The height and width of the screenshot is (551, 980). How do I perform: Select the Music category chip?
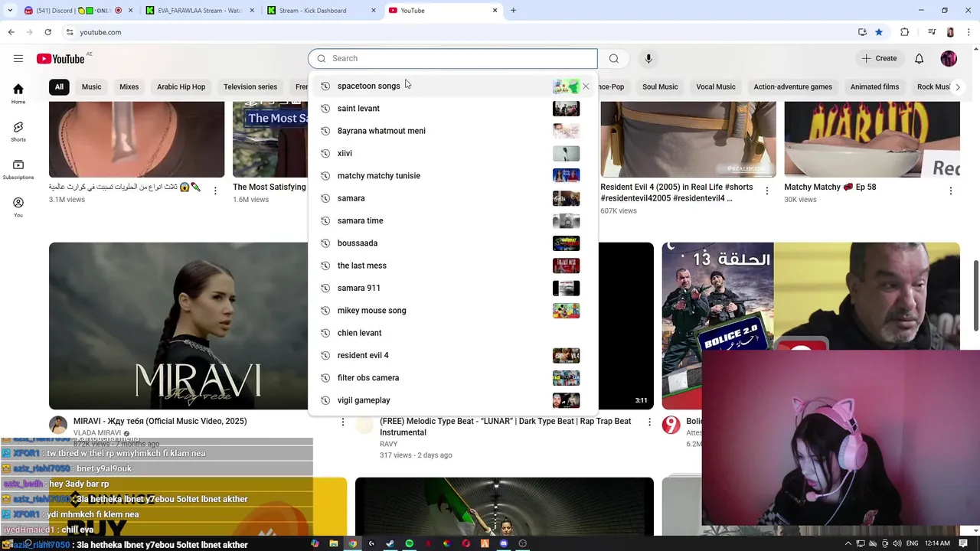91,86
